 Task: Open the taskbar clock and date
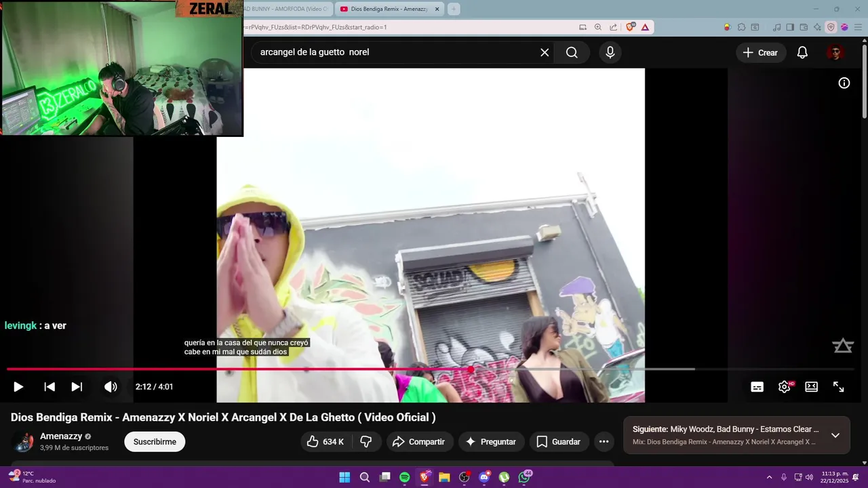pyautogui.click(x=835, y=477)
